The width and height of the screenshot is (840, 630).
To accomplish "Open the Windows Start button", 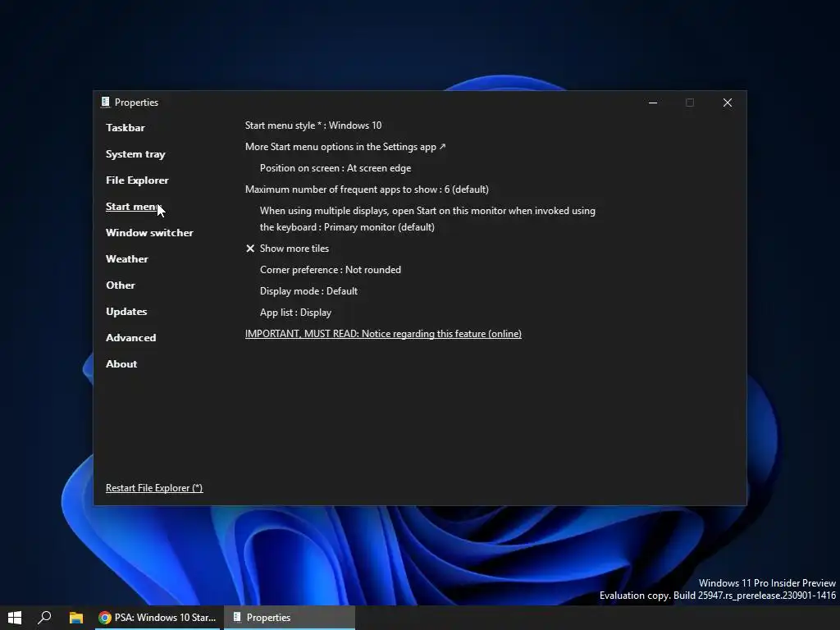I will (x=15, y=618).
